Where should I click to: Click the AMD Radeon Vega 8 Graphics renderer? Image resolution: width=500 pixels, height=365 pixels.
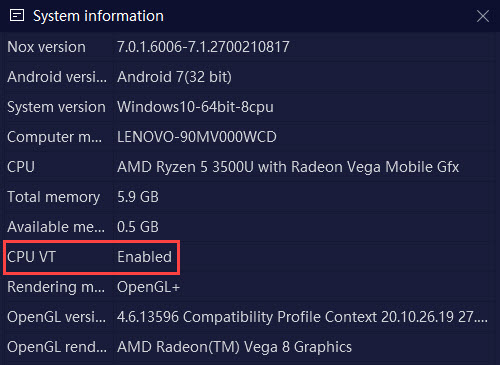(234, 347)
